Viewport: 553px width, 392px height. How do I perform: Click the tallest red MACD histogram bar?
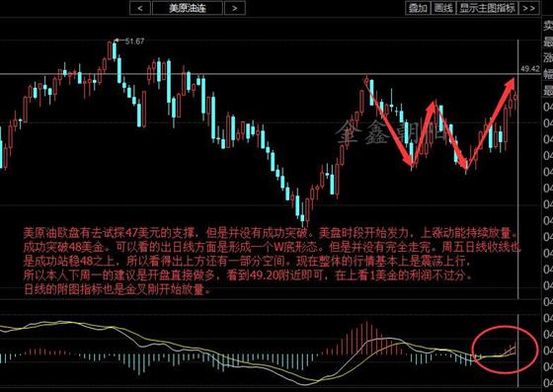[x=366, y=338]
